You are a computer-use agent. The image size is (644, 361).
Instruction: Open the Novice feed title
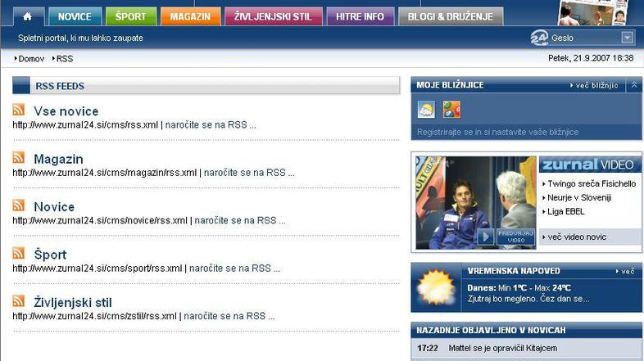point(54,207)
